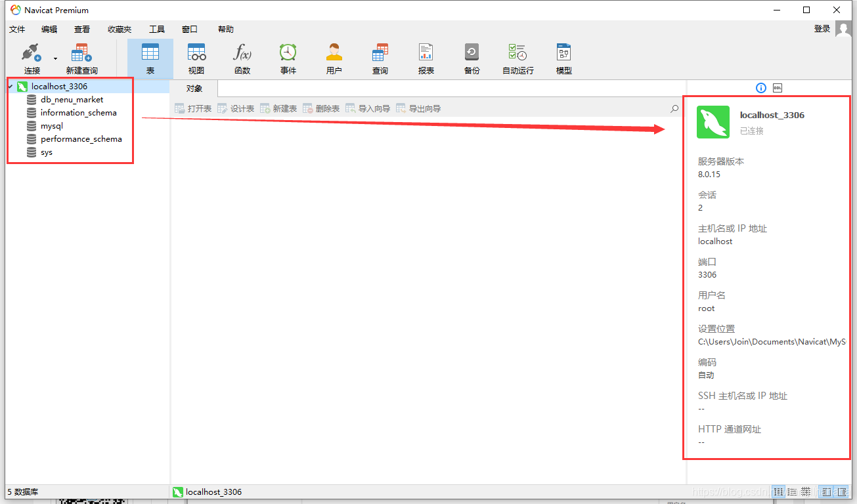Open the 备份 (Backup) toolbar icon
The height and width of the screenshot is (504, 857).
pyautogui.click(x=472, y=53)
